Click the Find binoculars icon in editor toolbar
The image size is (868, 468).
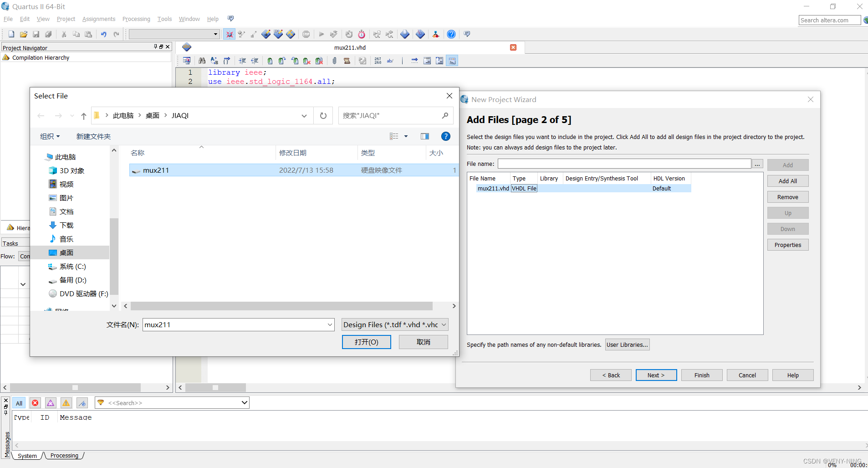click(x=202, y=61)
